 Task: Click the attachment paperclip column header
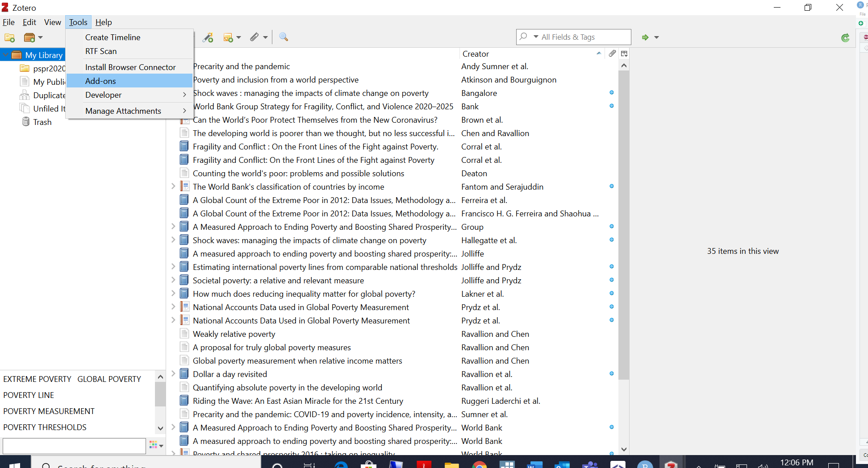click(612, 54)
